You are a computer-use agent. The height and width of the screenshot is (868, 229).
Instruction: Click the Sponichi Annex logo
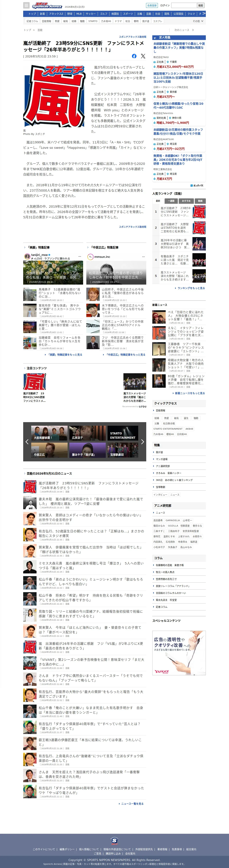(47, 5)
